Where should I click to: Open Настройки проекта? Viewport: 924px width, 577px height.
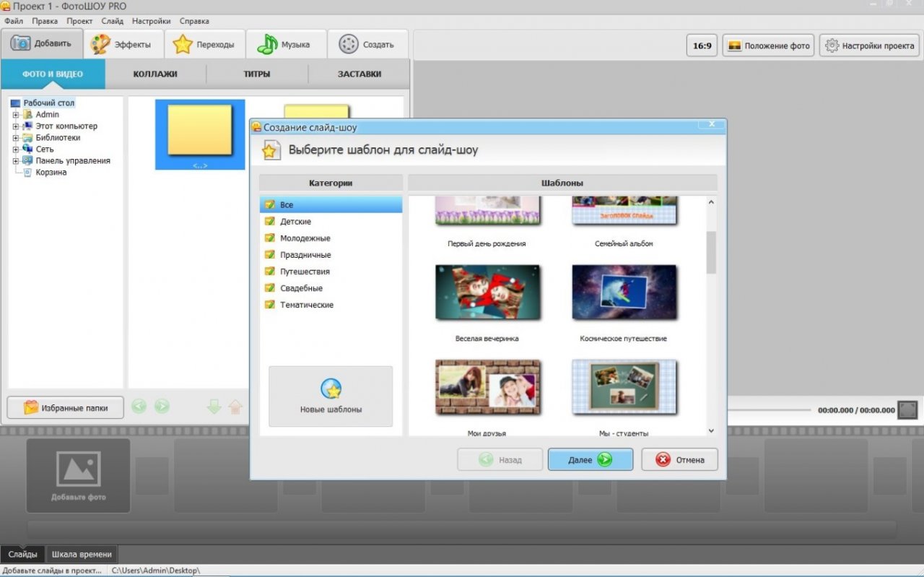coord(868,45)
